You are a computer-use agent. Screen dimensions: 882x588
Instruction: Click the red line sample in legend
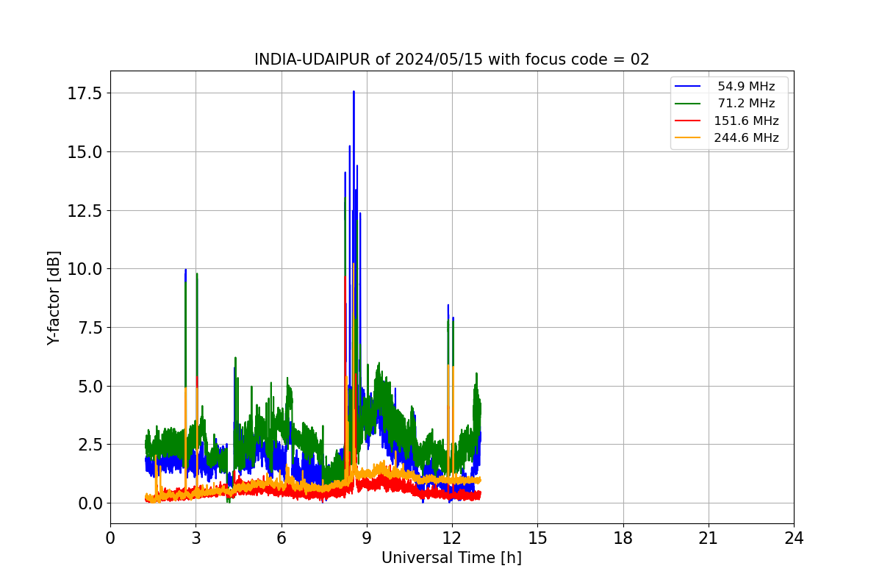tap(688, 121)
